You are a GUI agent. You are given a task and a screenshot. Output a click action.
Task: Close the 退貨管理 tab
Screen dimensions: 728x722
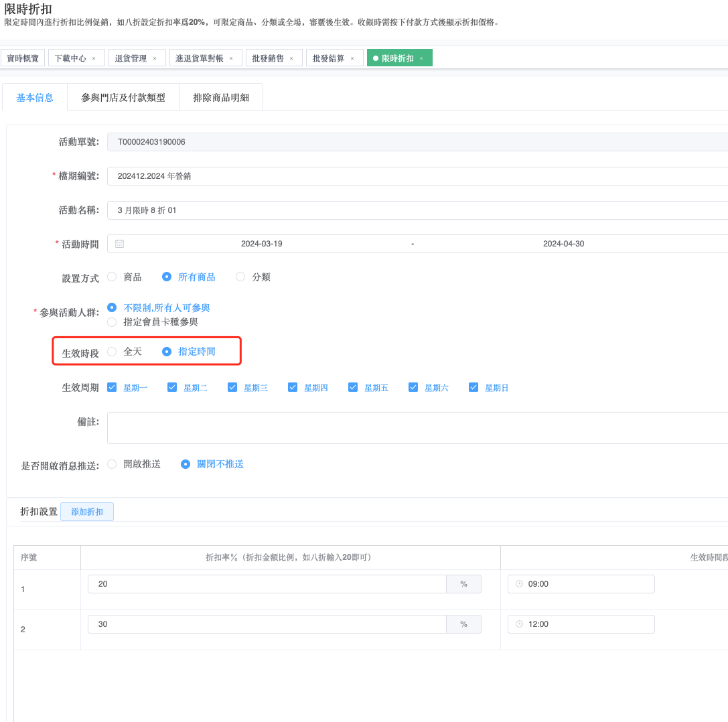coord(155,58)
